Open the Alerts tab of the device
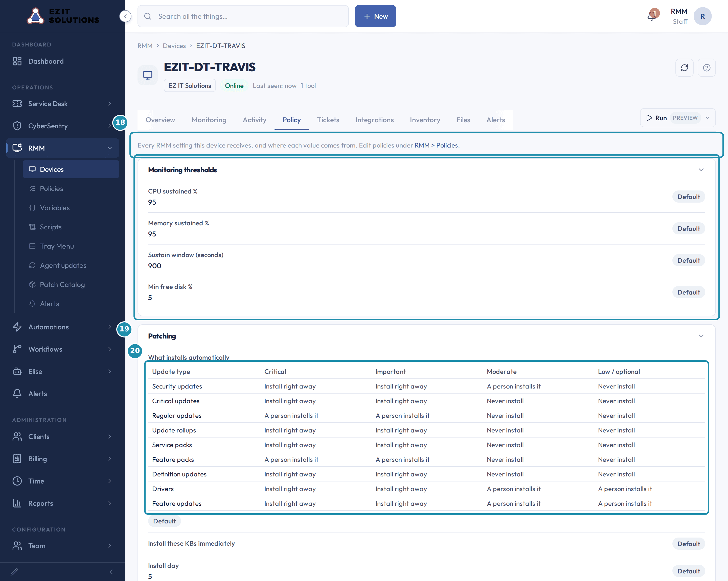 (x=495, y=120)
